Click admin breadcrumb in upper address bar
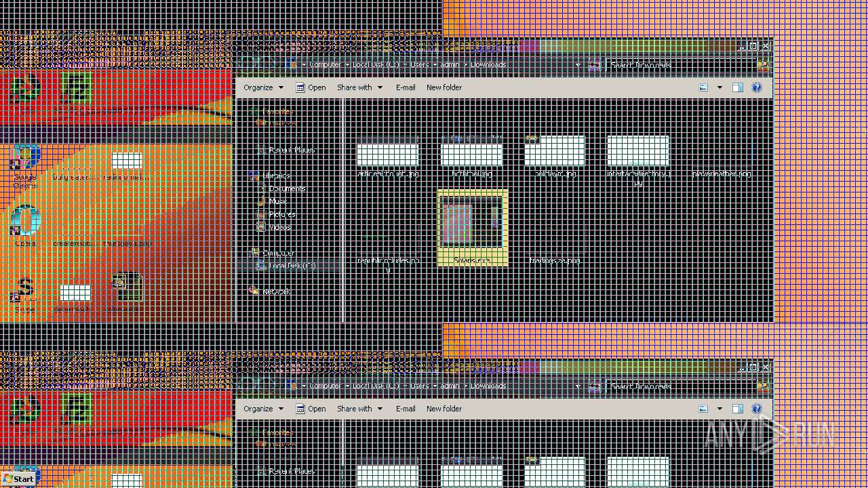This screenshot has height=488, width=868. point(450,64)
